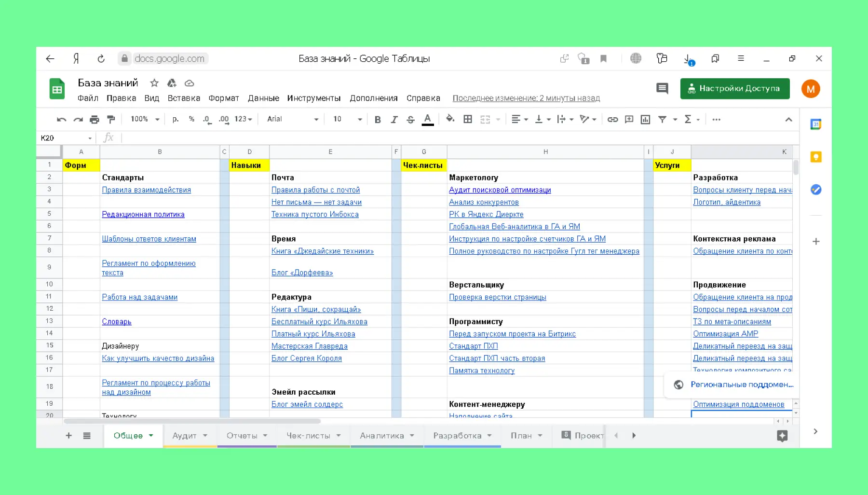The height and width of the screenshot is (495, 868).
Task: Click the print icon in toolbar
Action: point(94,119)
